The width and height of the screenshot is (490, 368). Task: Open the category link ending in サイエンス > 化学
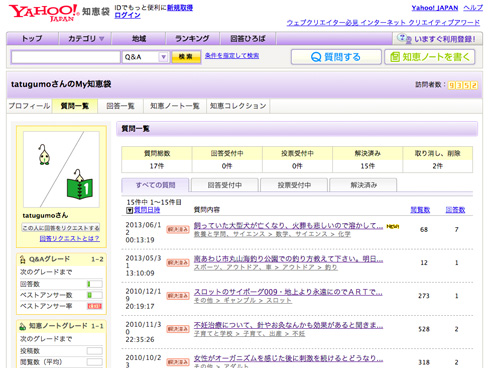click(x=272, y=234)
